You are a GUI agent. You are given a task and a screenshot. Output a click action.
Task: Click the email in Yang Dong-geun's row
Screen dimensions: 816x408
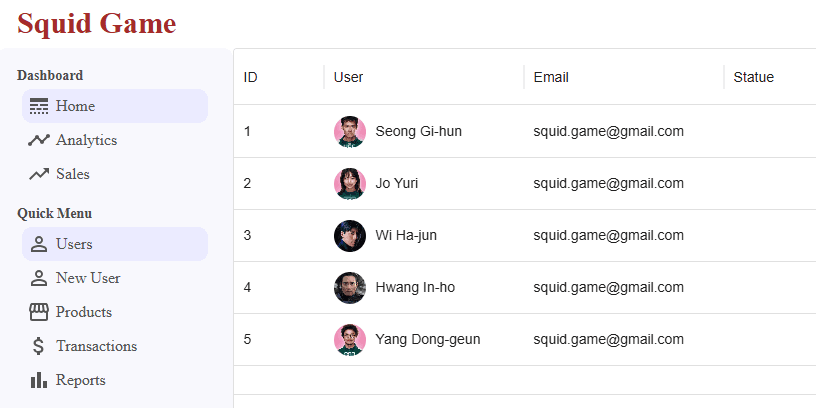[608, 340]
